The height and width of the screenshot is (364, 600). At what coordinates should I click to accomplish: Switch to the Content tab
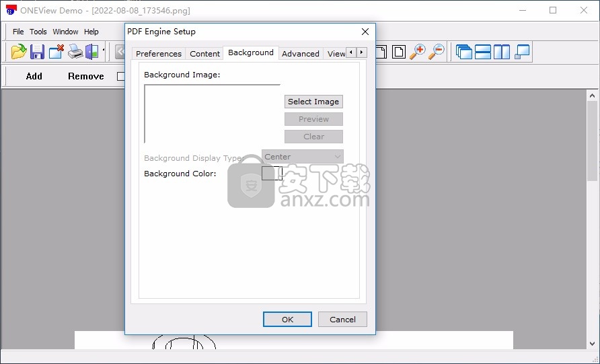(204, 54)
